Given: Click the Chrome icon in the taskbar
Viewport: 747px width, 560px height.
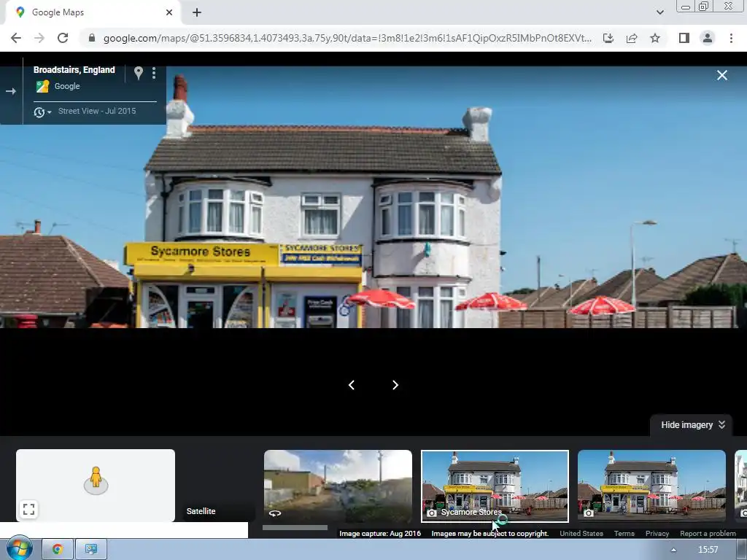Looking at the screenshot, I should tap(58, 550).
